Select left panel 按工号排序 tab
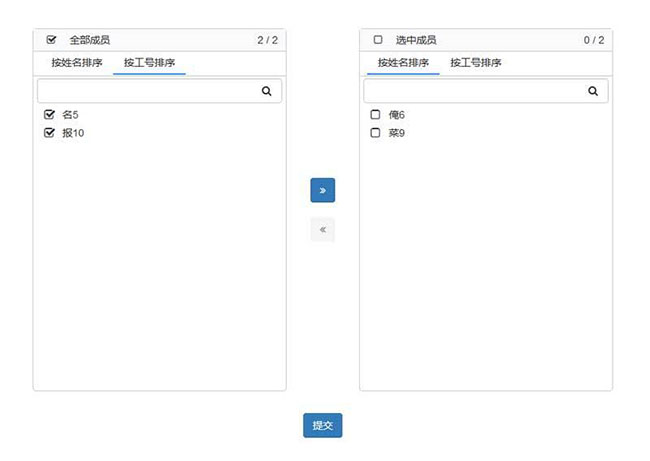 (148, 62)
